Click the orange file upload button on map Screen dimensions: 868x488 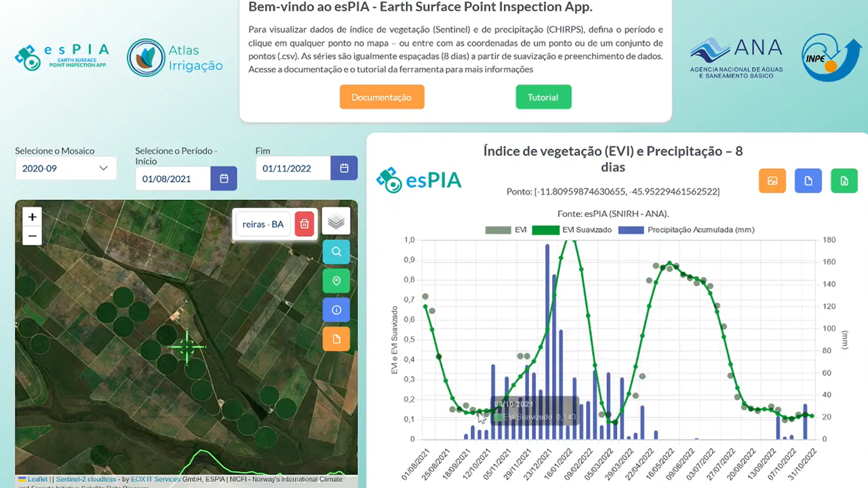point(336,338)
